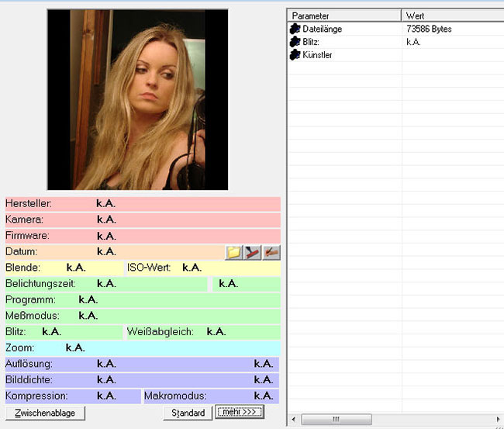Click the Zoom field row
504x429 pixels.
point(143,348)
